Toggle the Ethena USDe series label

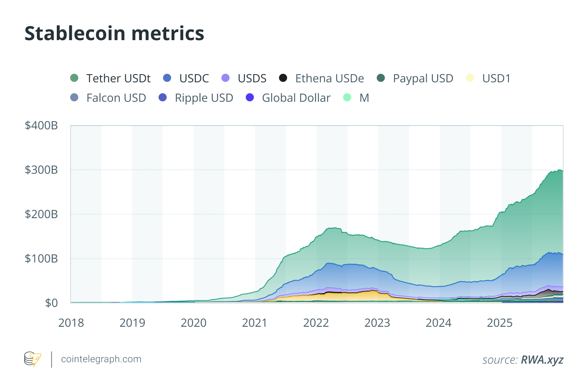pos(329,78)
